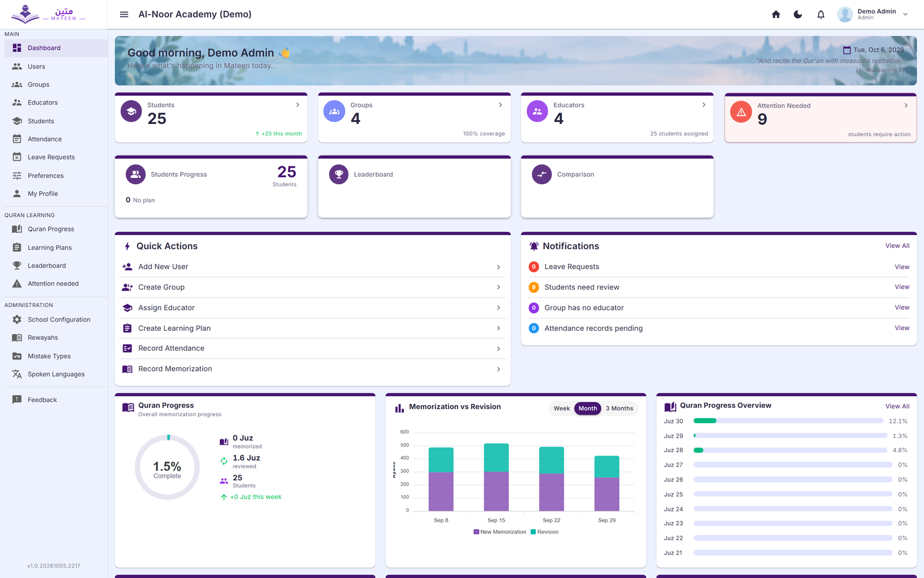The height and width of the screenshot is (578, 924).
Task: Expand the Students card chevron
Action: click(x=298, y=105)
